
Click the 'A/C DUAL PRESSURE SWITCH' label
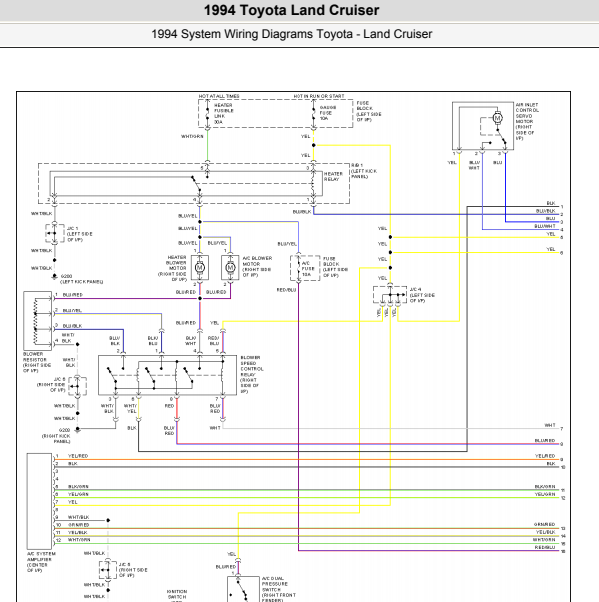click(x=278, y=589)
